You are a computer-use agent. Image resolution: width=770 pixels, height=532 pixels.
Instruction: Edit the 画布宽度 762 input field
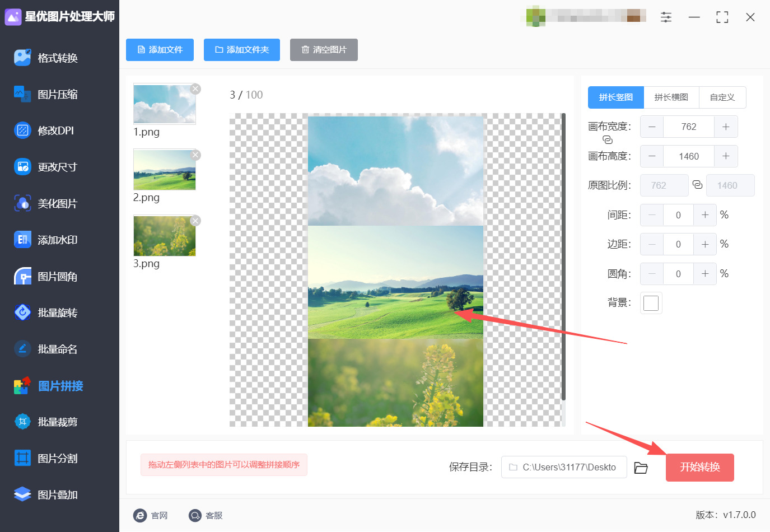tap(689, 127)
